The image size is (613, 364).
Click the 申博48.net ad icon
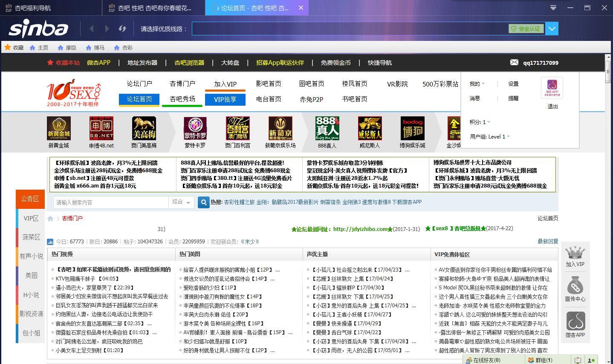[x=101, y=128]
